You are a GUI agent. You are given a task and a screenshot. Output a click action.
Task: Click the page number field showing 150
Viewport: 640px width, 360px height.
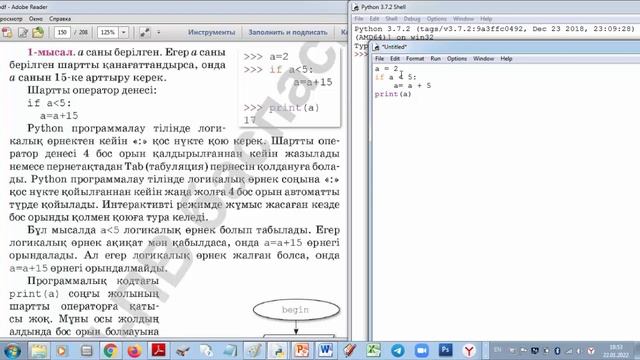tap(62, 32)
